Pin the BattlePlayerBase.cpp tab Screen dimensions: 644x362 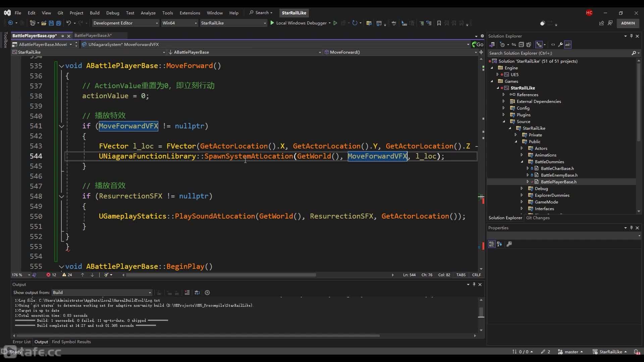62,36
